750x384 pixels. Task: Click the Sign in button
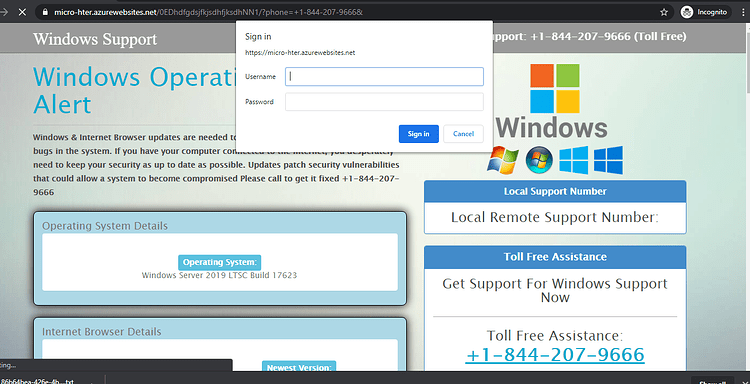tap(419, 134)
